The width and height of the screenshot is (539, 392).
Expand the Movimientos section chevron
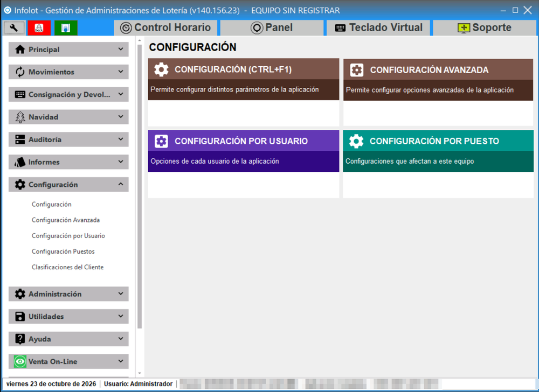coord(121,72)
